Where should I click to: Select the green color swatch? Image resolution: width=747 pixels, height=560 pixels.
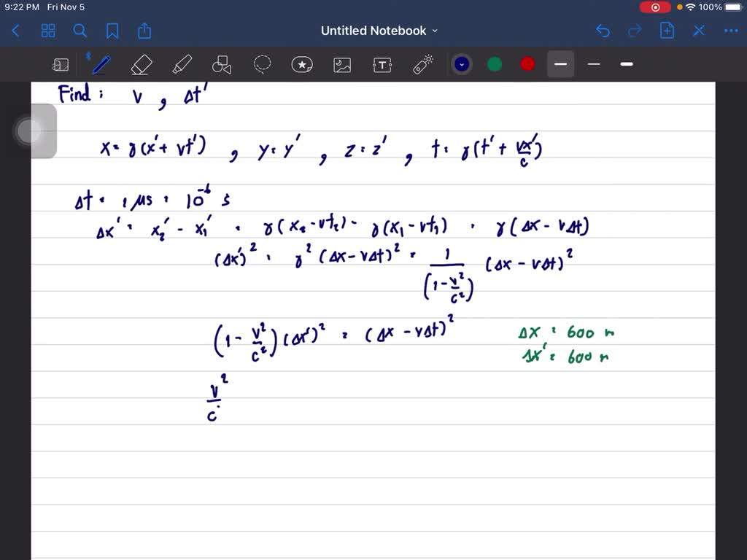click(494, 64)
